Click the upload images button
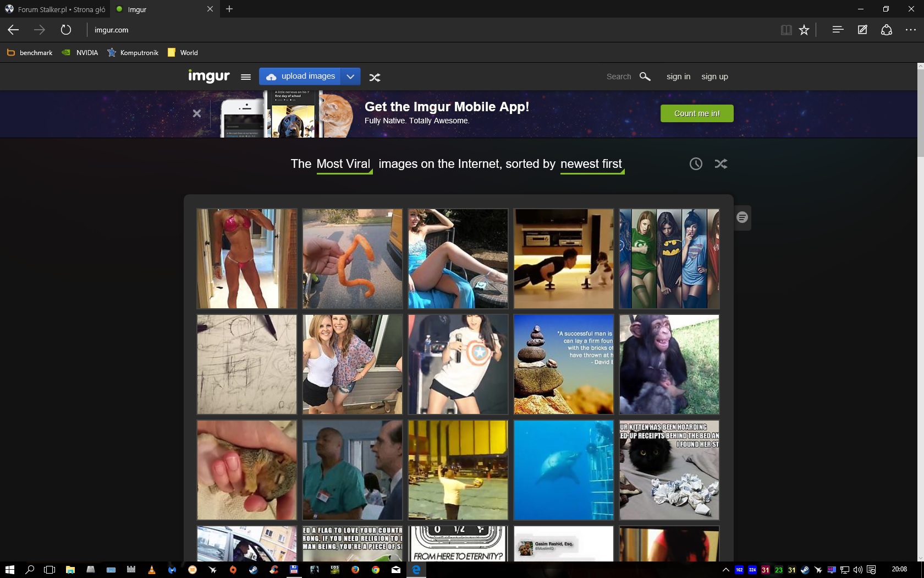The height and width of the screenshot is (578, 924). pos(300,77)
